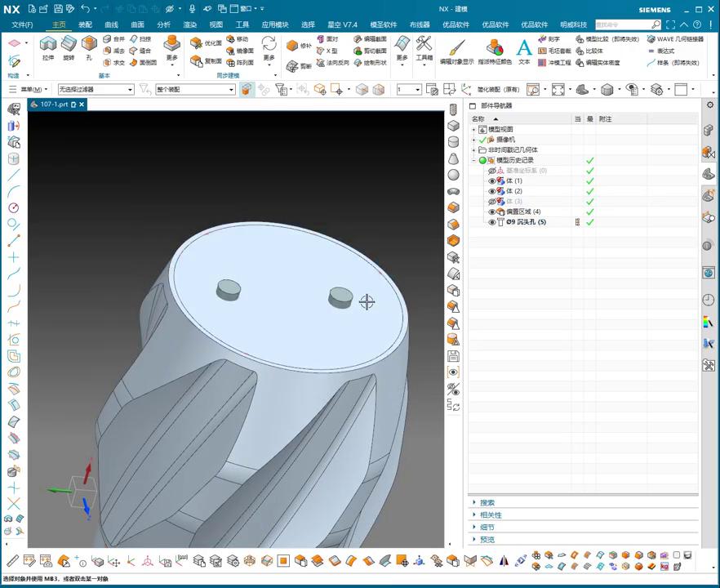Select the 体 (2) feature in history
The width and height of the screenshot is (720, 588).
coord(514,191)
